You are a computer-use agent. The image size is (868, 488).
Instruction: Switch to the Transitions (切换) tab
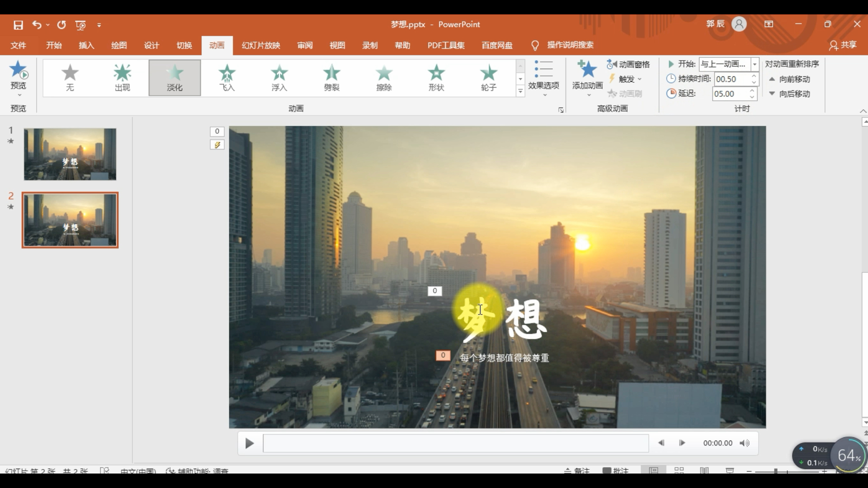(184, 45)
